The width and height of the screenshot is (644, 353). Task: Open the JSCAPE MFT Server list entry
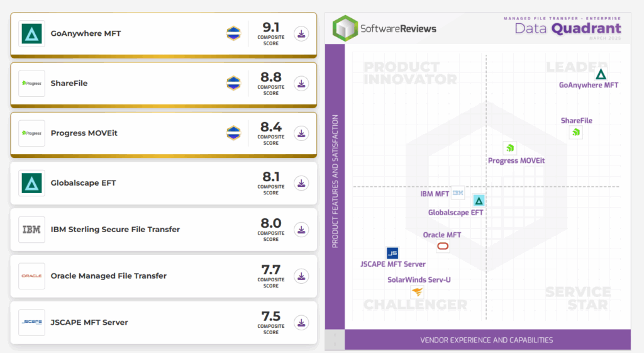pos(89,322)
